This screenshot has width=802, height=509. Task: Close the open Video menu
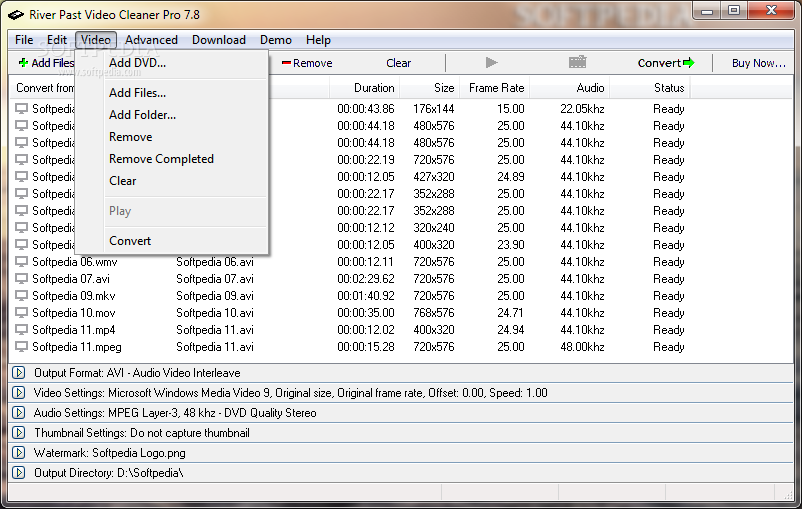(96, 40)
